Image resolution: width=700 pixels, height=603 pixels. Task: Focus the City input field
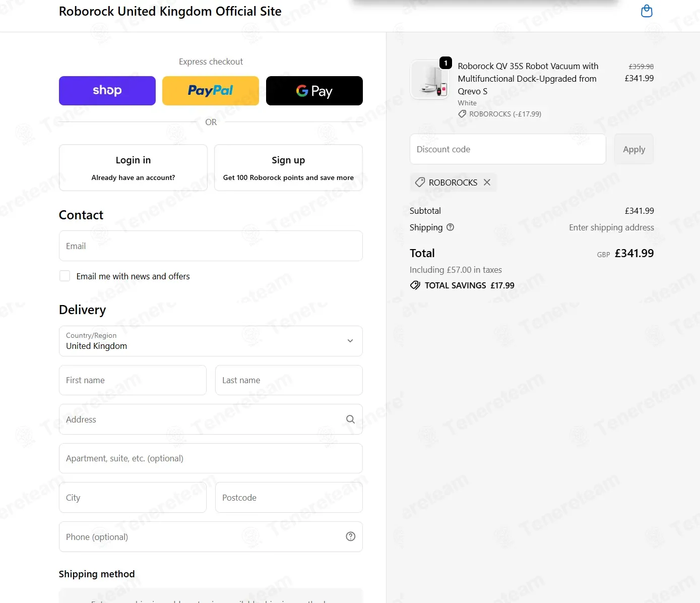point(133,498)
